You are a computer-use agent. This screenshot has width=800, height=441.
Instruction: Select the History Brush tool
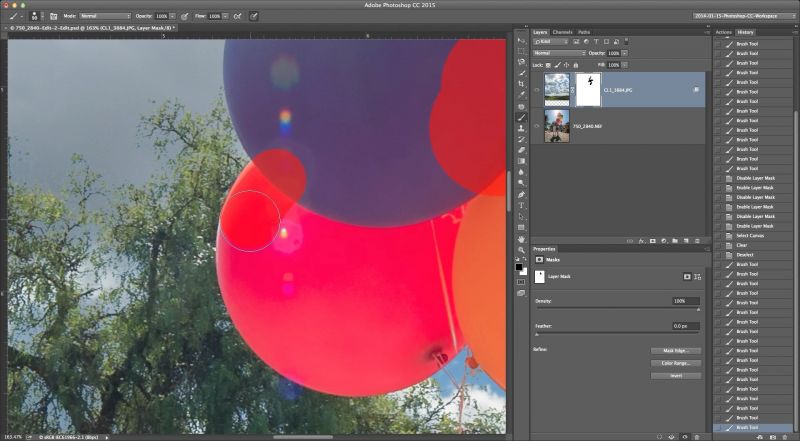pos(521,139)
